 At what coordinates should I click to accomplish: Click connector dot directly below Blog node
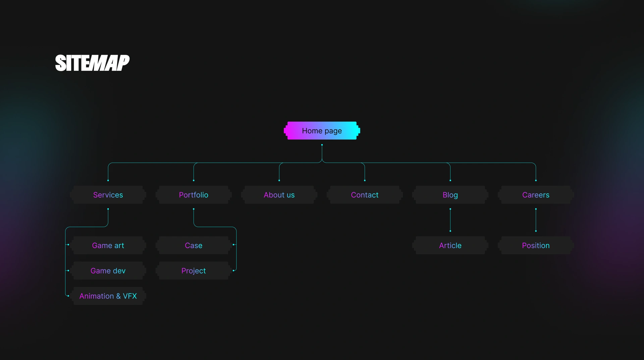click(450, 209)
